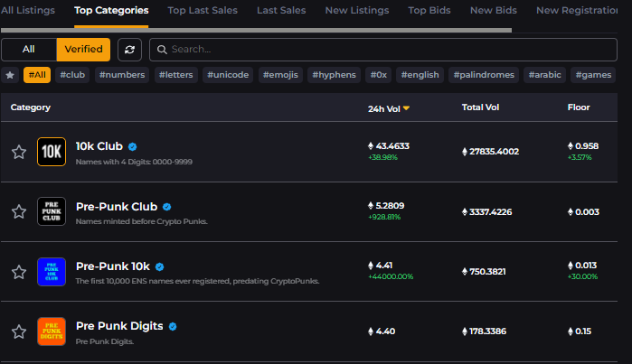
Task: Focus the Search input field
Action: click(x=383, y=50)
